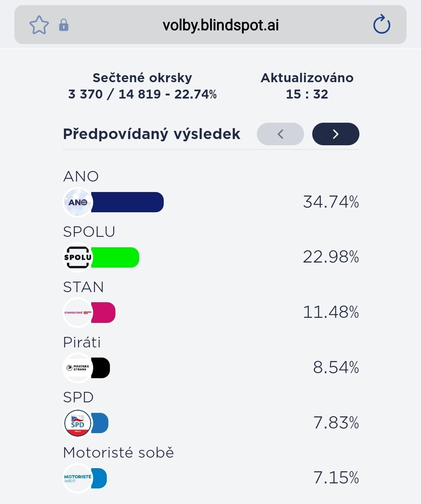Click the green SPOLU bar
421x504 pixels.
coord(115,257)
